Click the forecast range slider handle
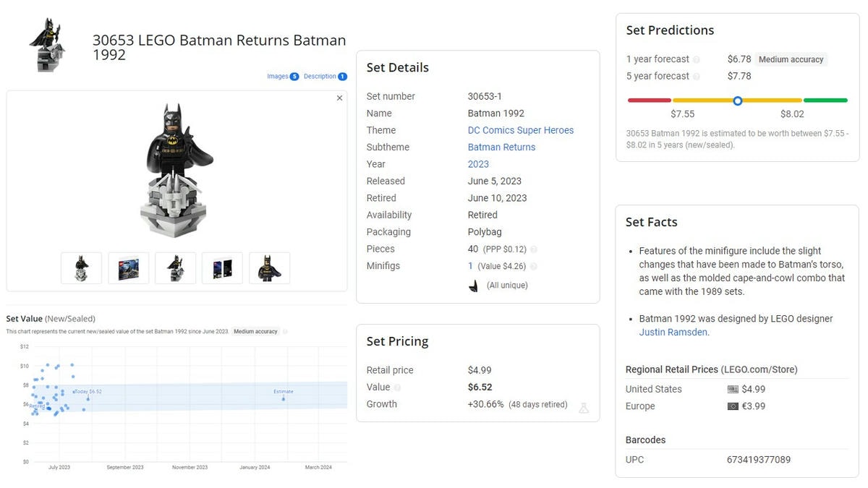Image resolution: width=868 pixels, height=488 pixels. [737, 100]
